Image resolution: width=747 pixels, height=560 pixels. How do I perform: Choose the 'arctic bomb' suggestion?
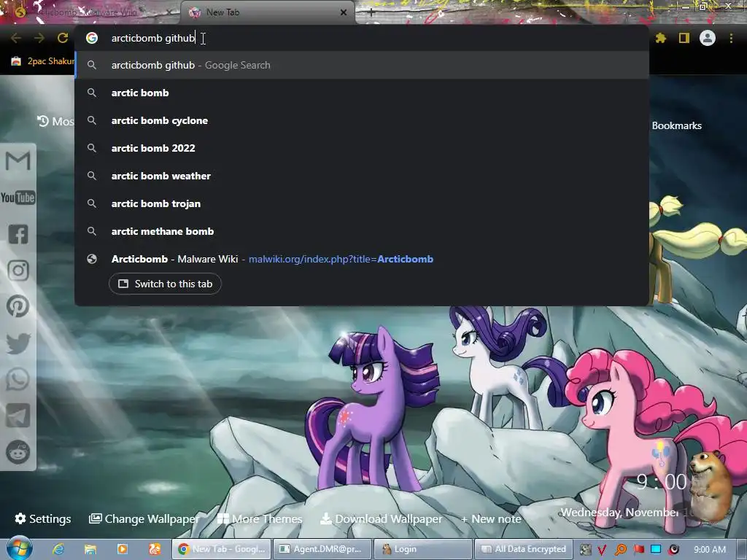tap(362, 93)
